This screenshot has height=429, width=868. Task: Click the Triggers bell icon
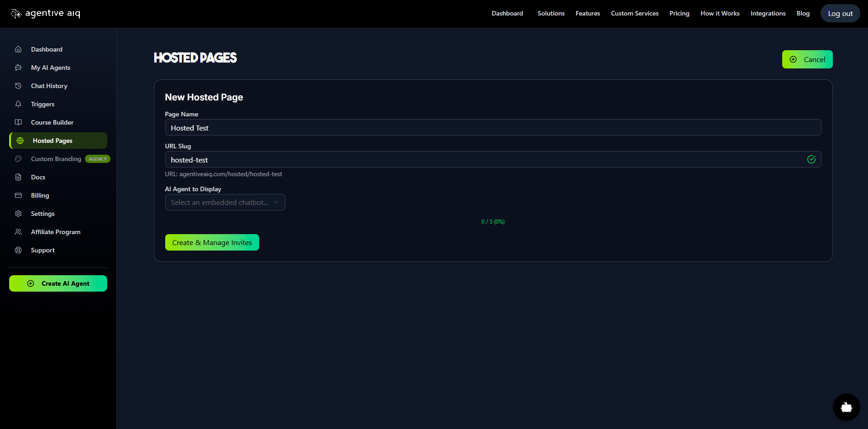pyautogui.click(x=18, y=104)
